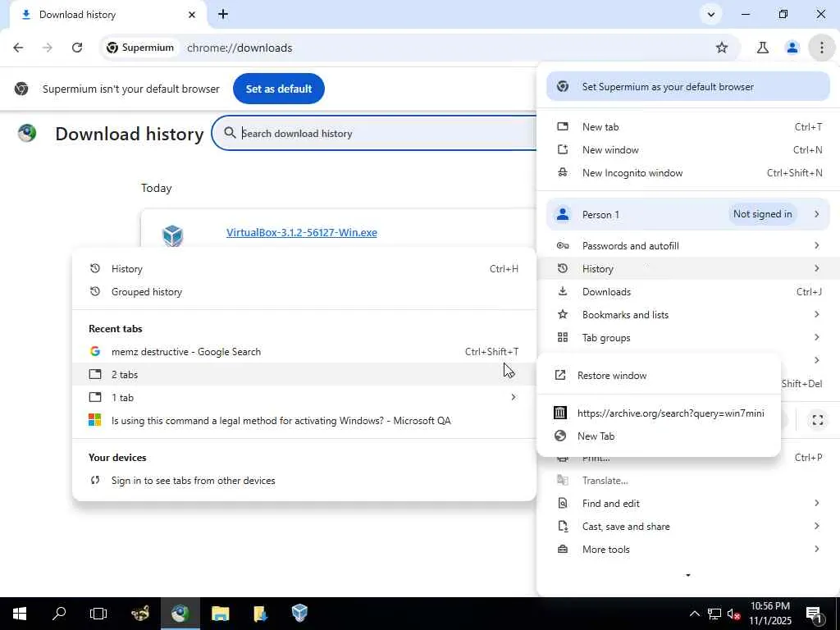Click the Windows Start button
Viewport: 840px width, 630px height.
[20, 614]
